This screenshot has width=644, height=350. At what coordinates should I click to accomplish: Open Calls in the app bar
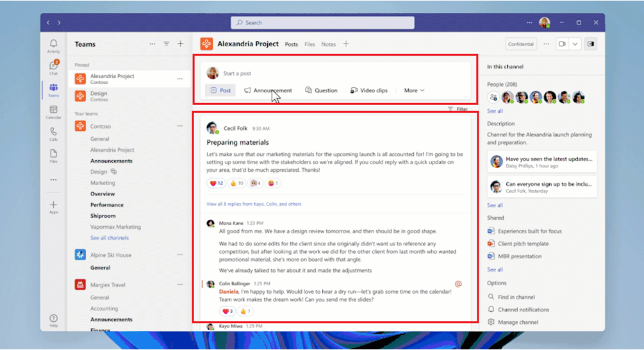point(53,134)
